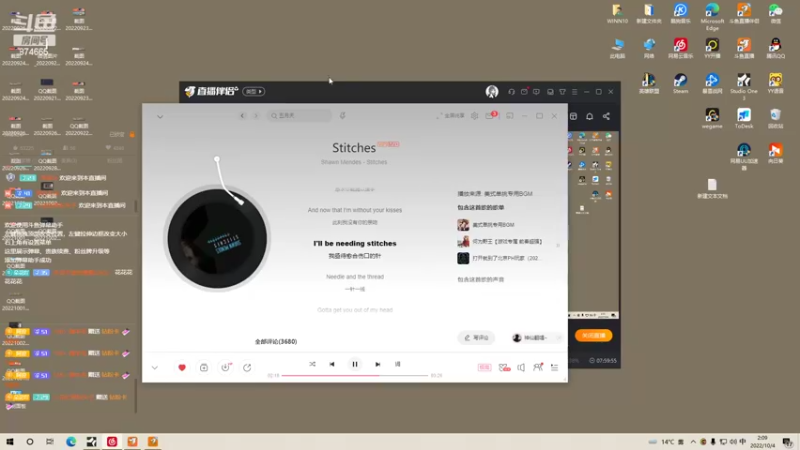
Task: Click the orange stop broadcast button
Action: 593,335
